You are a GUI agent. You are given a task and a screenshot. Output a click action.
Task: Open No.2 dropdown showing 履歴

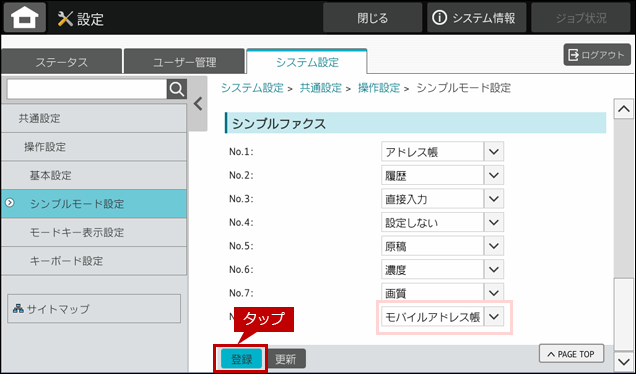(x=443, y=175)
